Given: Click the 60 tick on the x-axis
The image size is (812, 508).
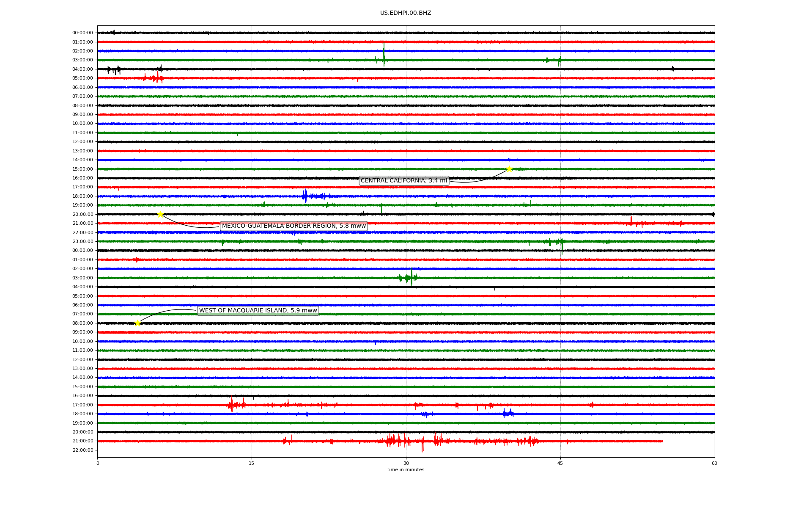Looking at the screenshot, I should point(714,463).
